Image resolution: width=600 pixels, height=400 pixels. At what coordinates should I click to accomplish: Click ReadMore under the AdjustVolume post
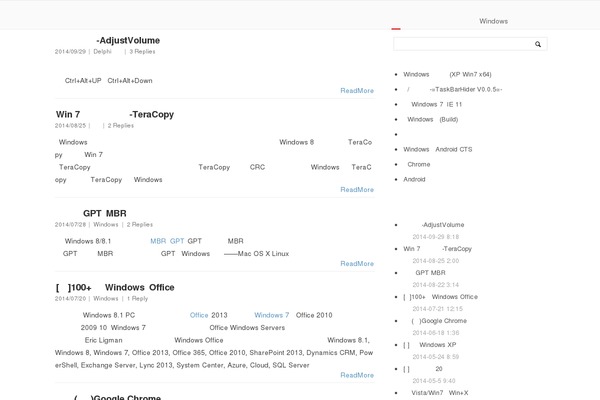[x=357, y=91]
